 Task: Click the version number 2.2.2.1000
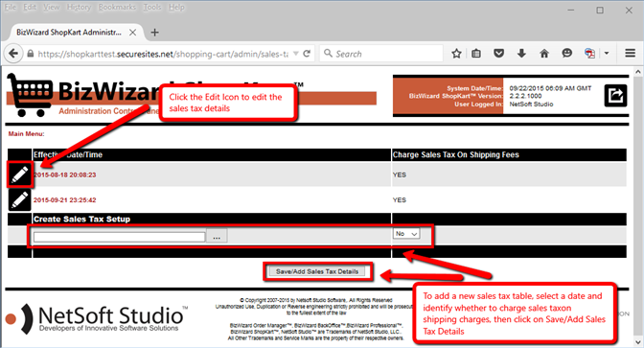coord(525,96)
